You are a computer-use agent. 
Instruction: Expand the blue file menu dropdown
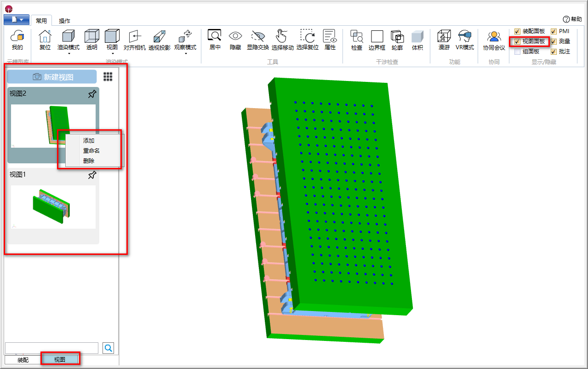point(17,20)
